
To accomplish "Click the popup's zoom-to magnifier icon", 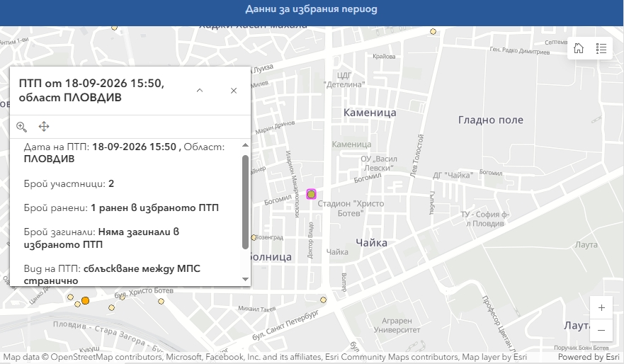I will pos(21,127).
